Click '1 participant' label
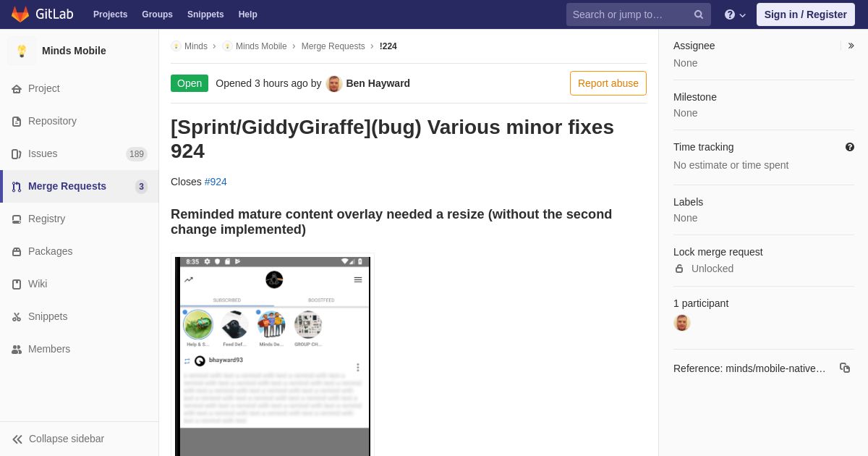The image size is (868, 456). click(701, 303)
